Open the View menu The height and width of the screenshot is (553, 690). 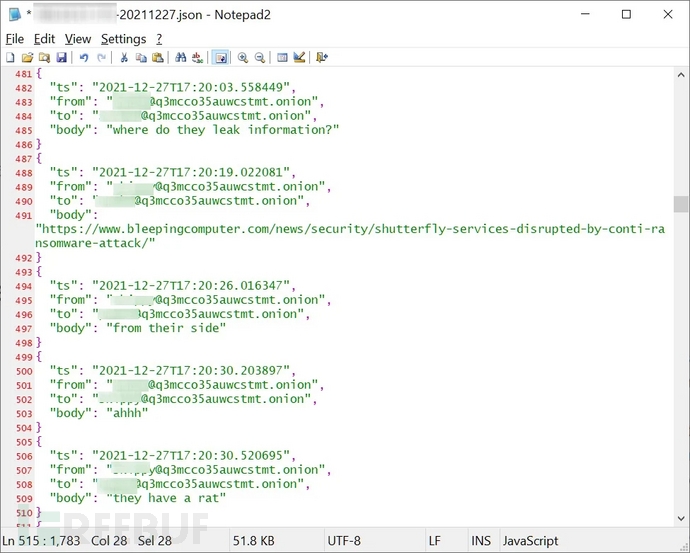point(78,38)
